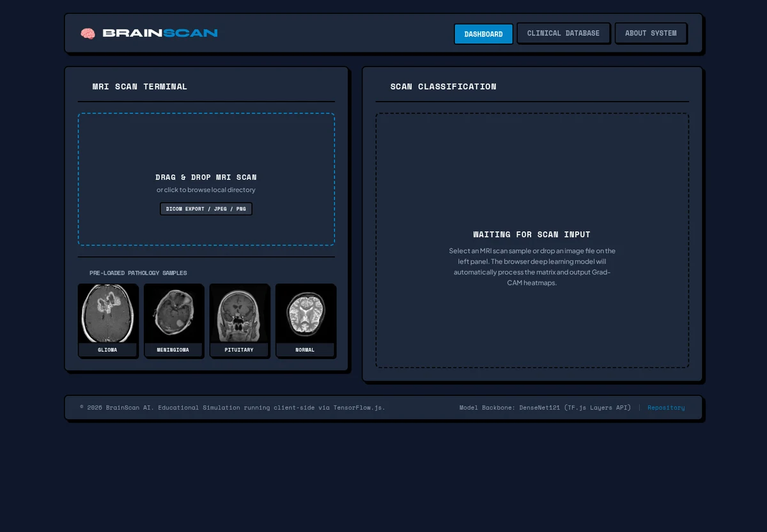Click the NORMAL label under the thumbnail
The width and height of the screenshot is (767, 532).
305,350
